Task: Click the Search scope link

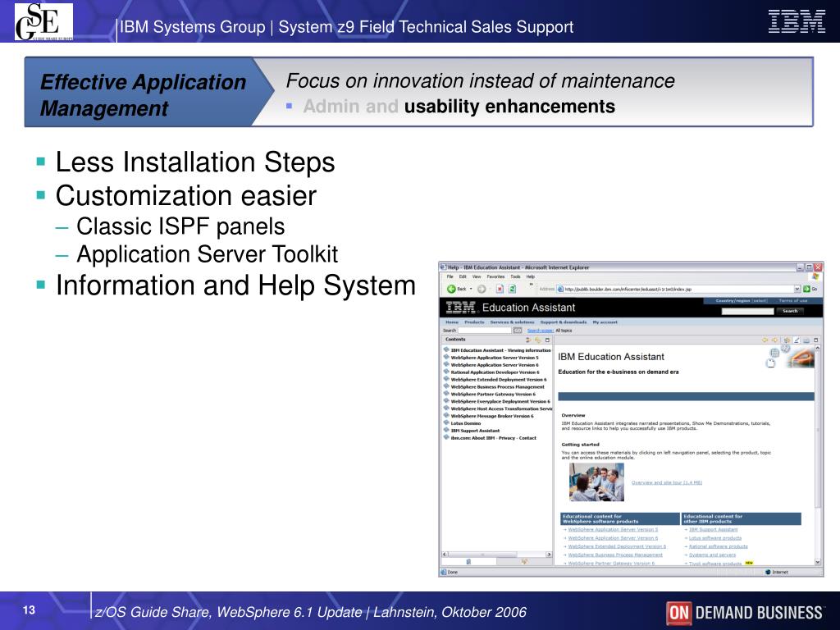Action: 540,331
